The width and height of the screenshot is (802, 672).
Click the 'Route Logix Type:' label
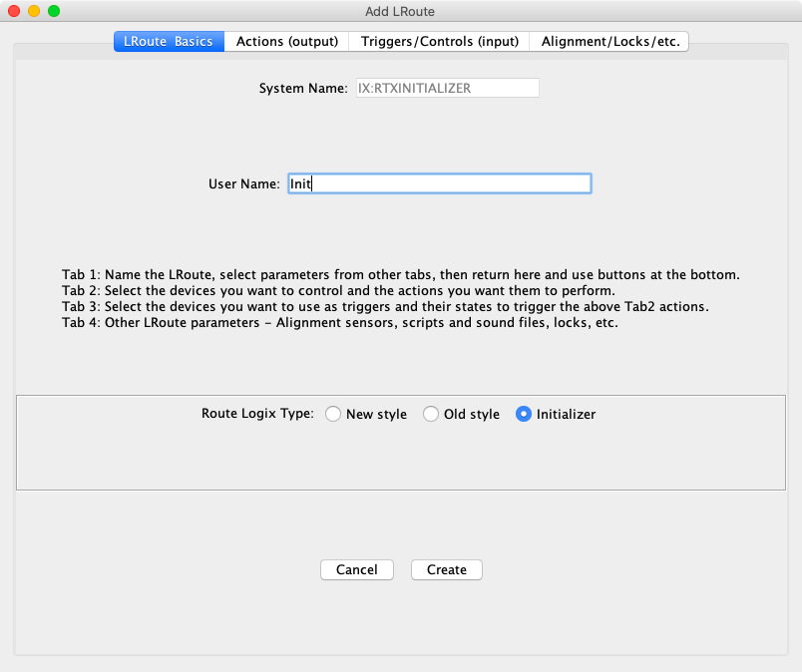click(x=257, y=413)
